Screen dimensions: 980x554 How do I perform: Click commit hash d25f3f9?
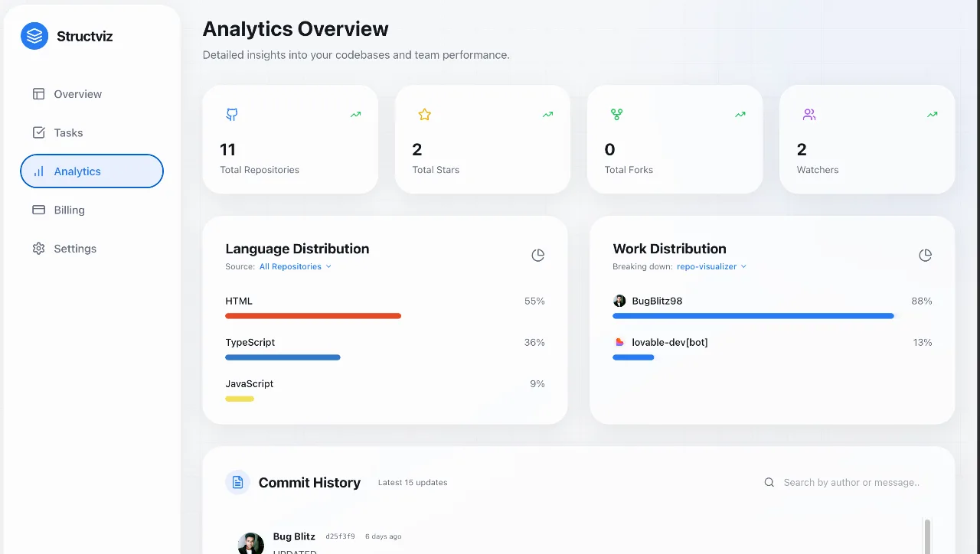[340, 536]
